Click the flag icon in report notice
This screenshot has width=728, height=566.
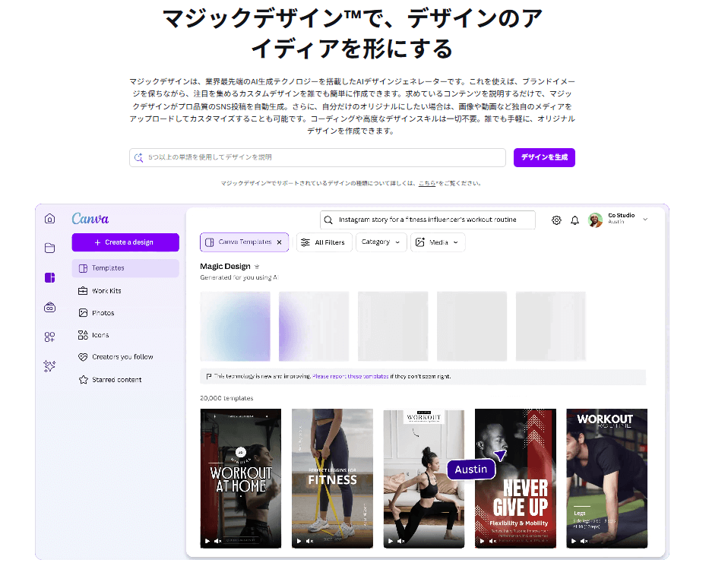click(x=208, y=376)
